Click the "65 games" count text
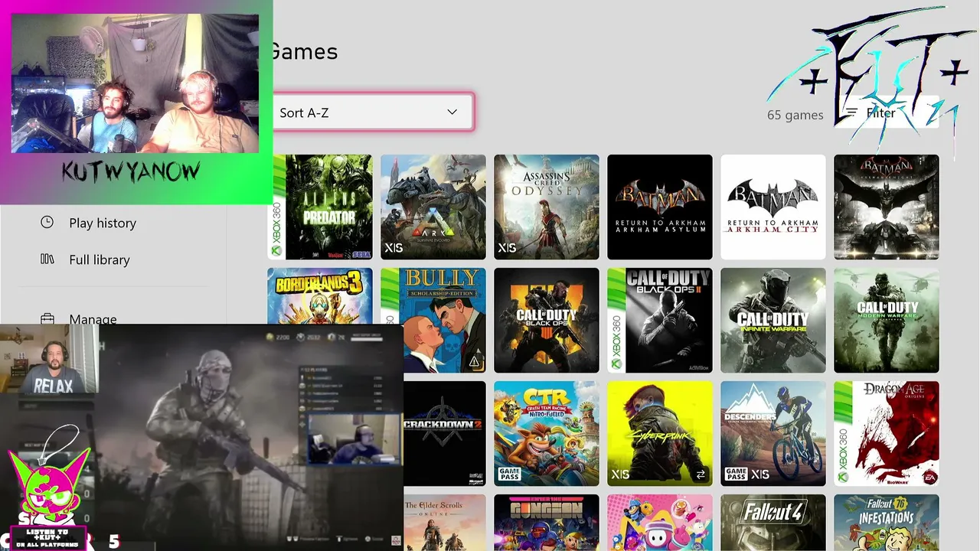 point(795,115)
